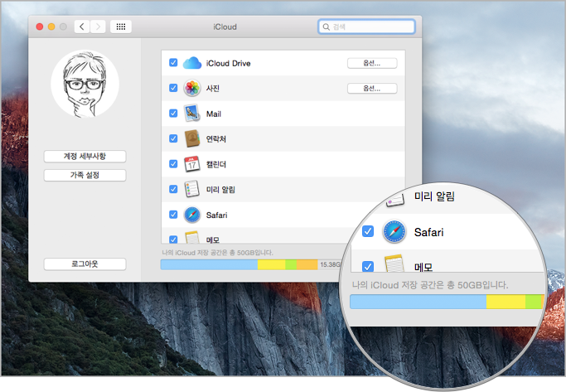Click the Notes (메모) icon in the list
Screen dimensions: 566x392
[x=192, y=237]
